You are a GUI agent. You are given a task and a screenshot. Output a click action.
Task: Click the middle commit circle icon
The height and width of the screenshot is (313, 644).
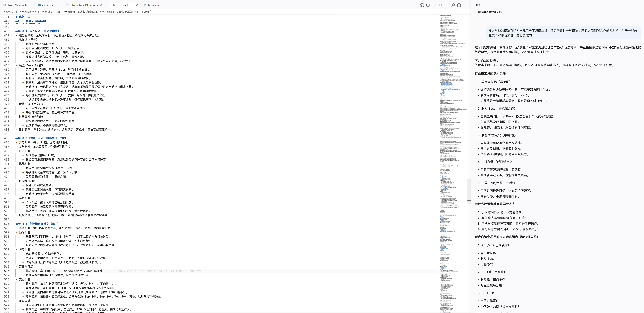point(440,5)
